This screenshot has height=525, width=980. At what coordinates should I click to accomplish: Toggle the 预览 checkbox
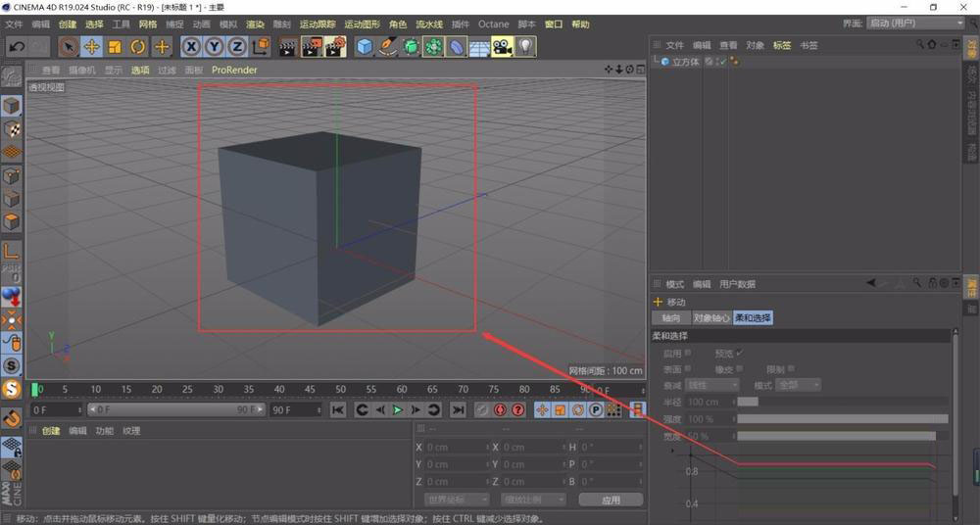coord(740,354)
